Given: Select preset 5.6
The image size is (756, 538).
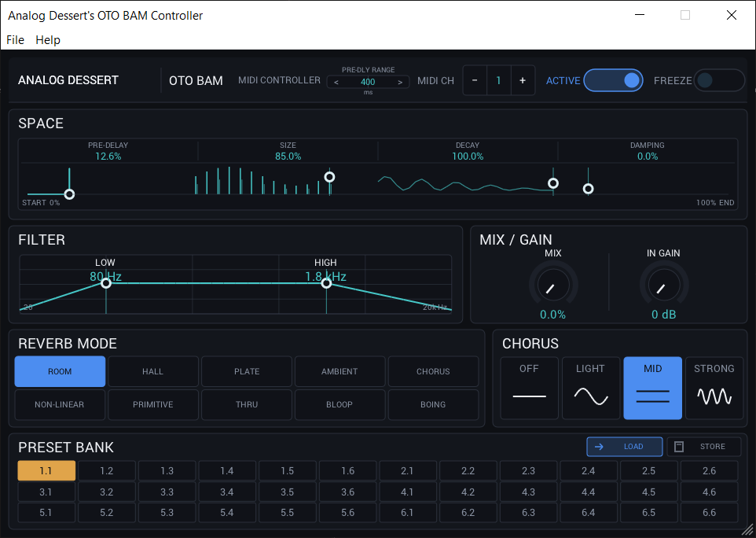Looking at the screenshot, I should pos(347,513).
